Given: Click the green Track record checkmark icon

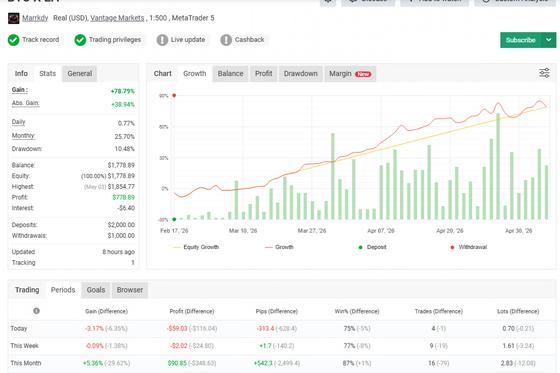Looking at the screenshot, I should (x=14, y=40).
